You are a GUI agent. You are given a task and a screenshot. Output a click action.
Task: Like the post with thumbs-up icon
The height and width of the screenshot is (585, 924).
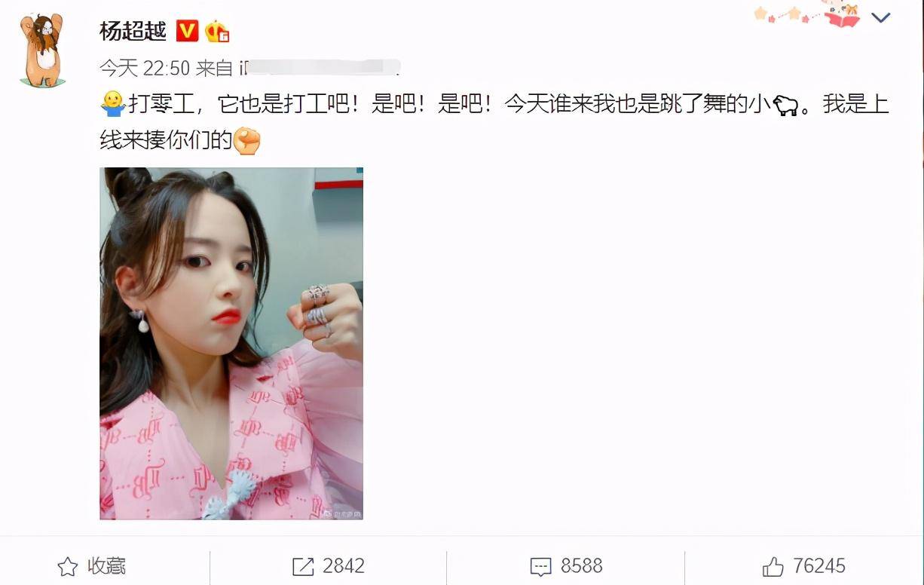[773, 566]
